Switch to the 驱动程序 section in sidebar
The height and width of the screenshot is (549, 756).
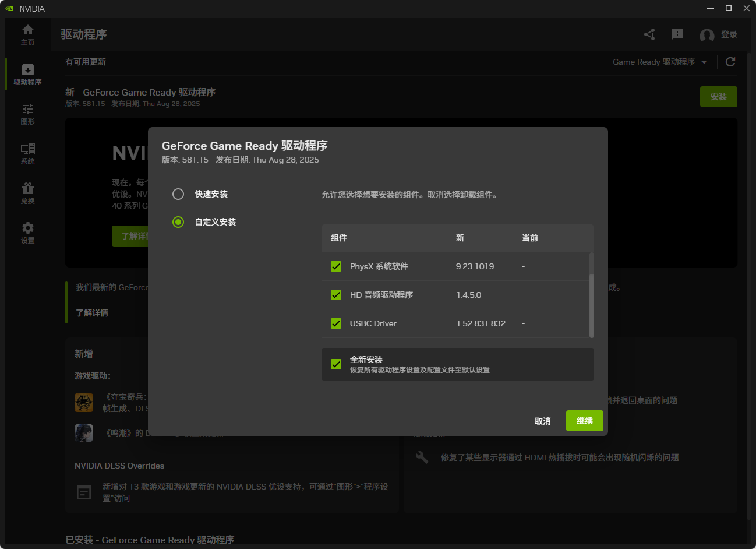[x=27, y=73]
